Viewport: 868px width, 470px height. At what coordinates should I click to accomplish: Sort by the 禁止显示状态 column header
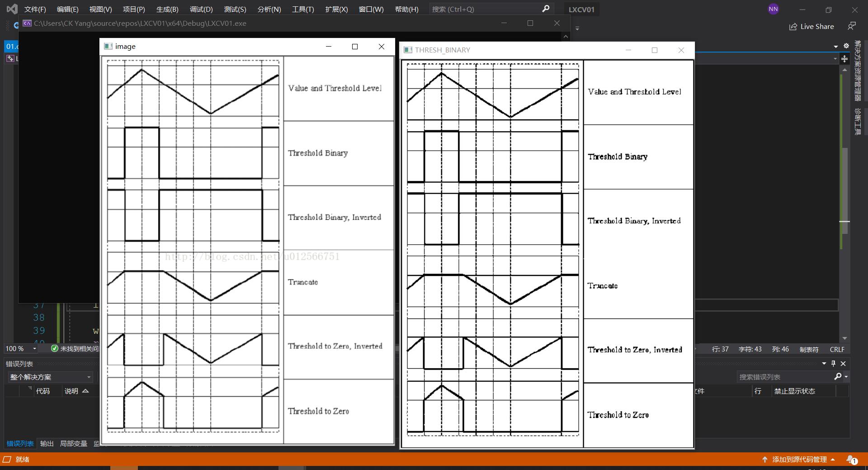point(795,391)
